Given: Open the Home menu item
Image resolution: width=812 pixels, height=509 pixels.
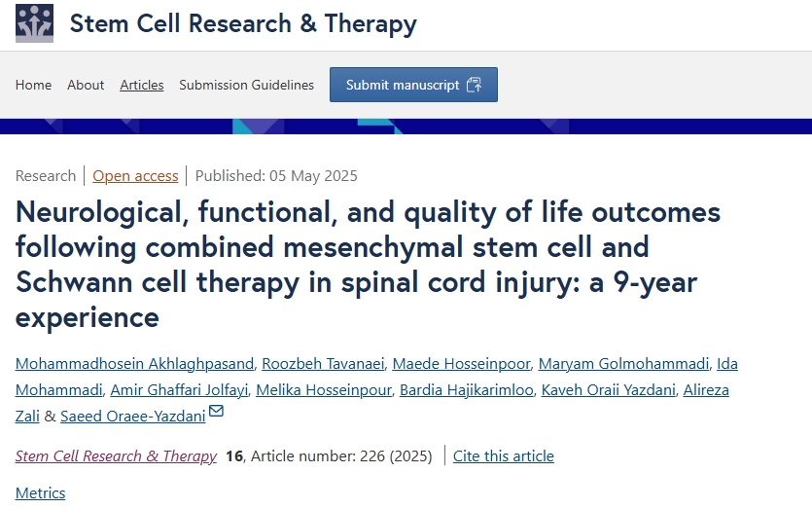Looking at the screenshot, I should click(34, 85).
